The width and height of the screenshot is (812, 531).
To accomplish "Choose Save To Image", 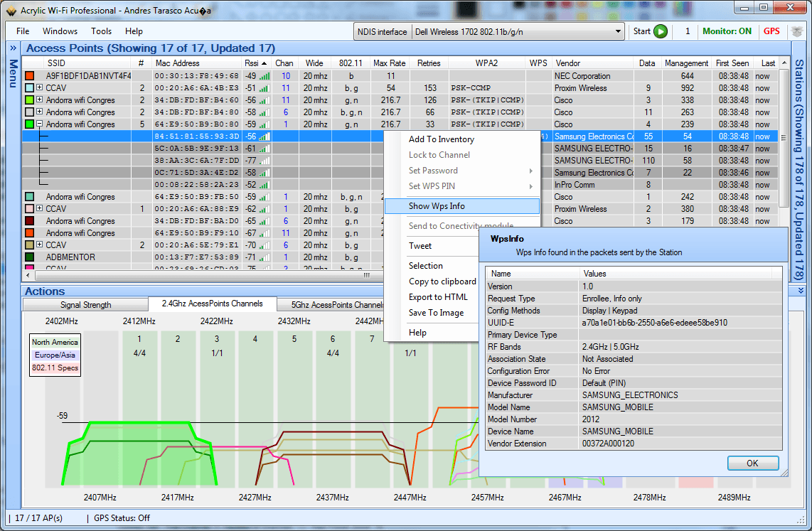I will (x=436, y=313).
